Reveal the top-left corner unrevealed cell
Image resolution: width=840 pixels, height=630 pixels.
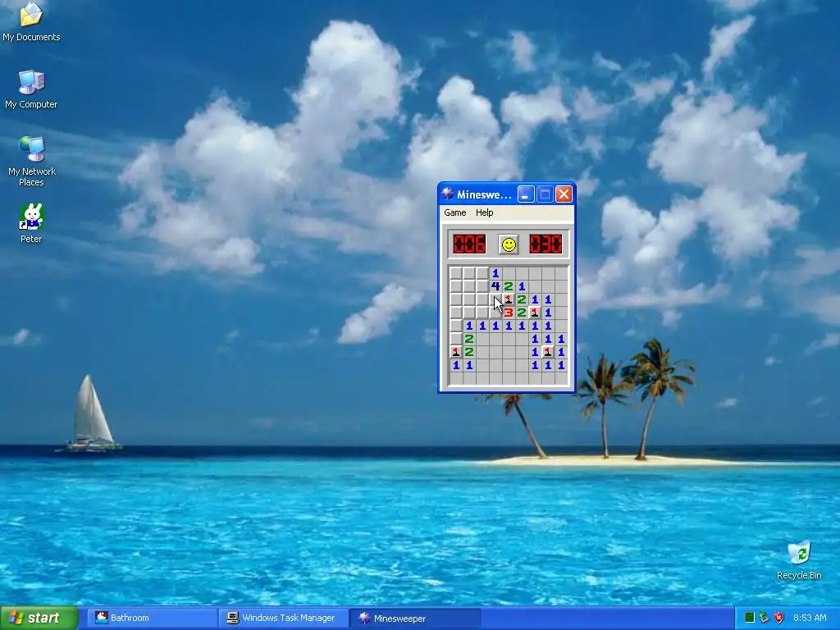point(456,273)
